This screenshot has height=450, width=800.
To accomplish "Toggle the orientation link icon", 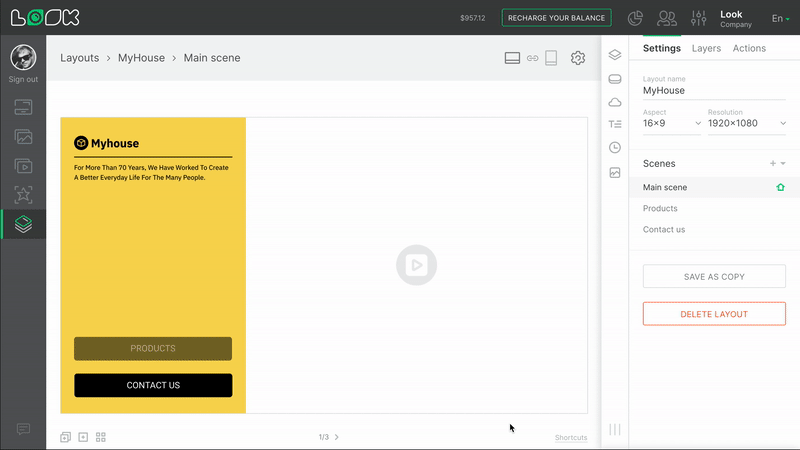I will [532, 58].
